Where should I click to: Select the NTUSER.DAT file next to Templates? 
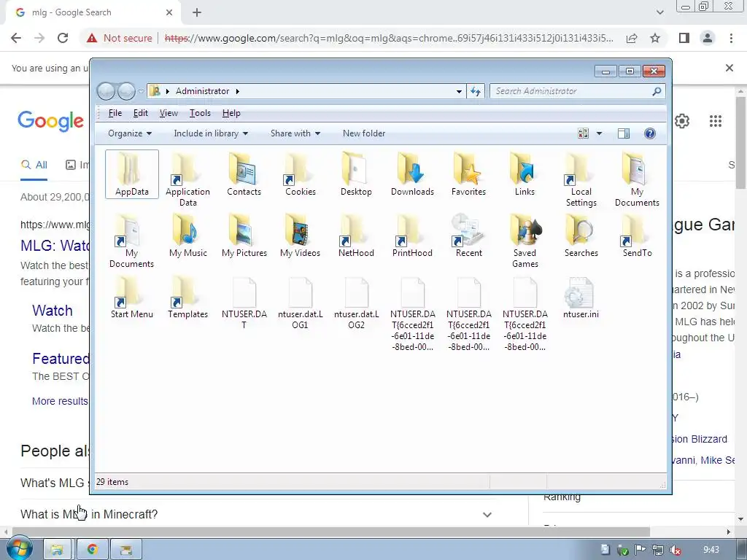pyautogui.click(x=244, y=304)
